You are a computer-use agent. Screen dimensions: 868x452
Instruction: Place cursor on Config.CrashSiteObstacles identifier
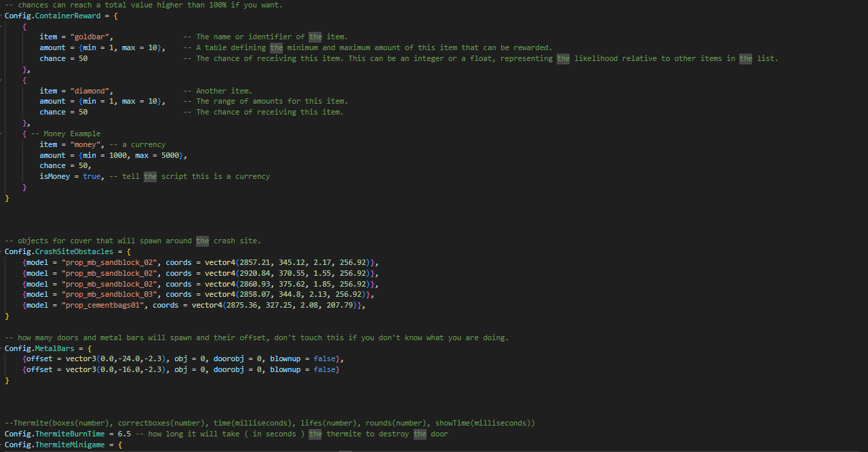[x=59, y=251]
